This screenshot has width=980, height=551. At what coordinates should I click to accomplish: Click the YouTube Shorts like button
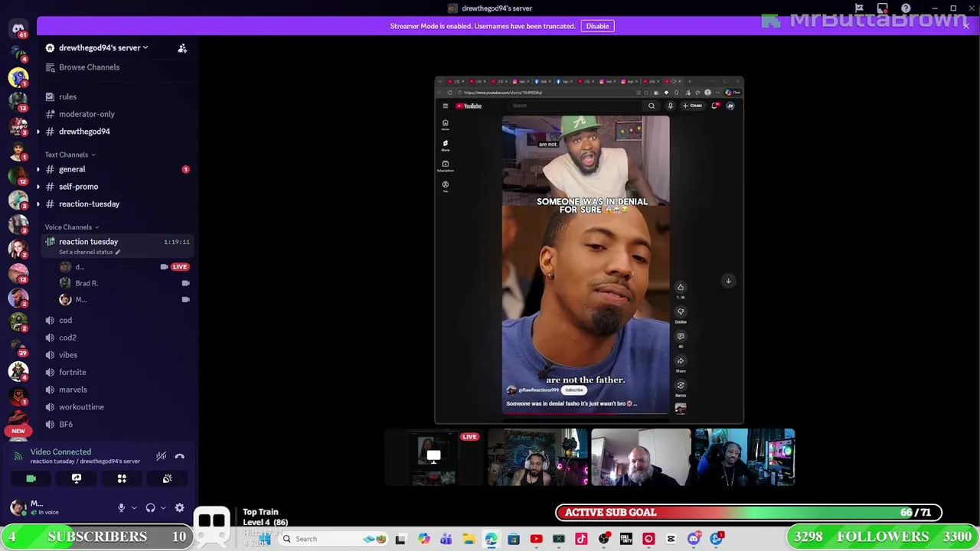pos(681,288)
